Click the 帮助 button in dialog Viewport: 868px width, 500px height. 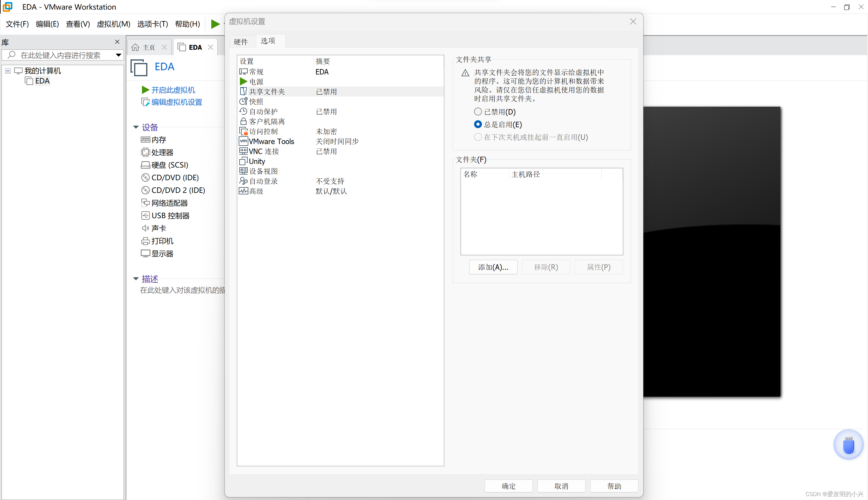(x=614, y=486)
